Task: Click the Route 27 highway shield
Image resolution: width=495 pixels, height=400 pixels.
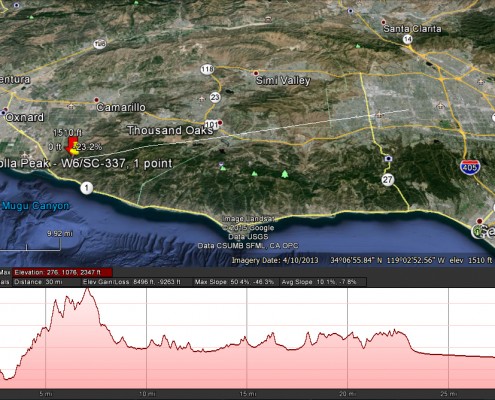Action: tap(387, 180)
